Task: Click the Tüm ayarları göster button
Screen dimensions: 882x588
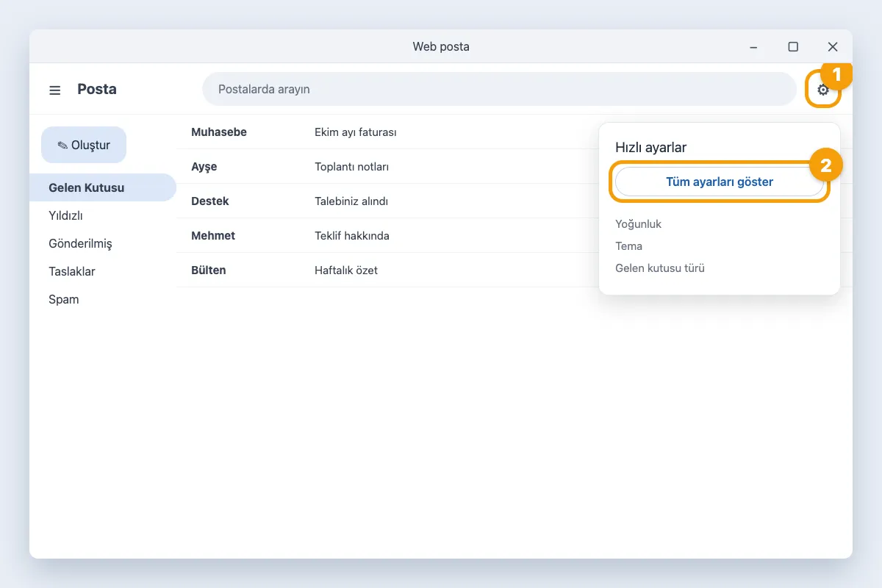Action: pyautogui.click(x=720, y=182)
